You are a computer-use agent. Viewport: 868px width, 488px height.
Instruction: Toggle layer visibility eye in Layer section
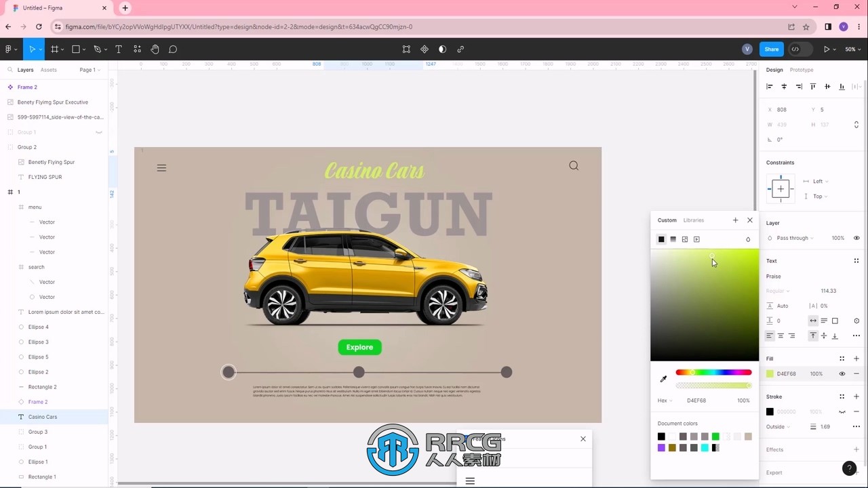pos(856,238)
